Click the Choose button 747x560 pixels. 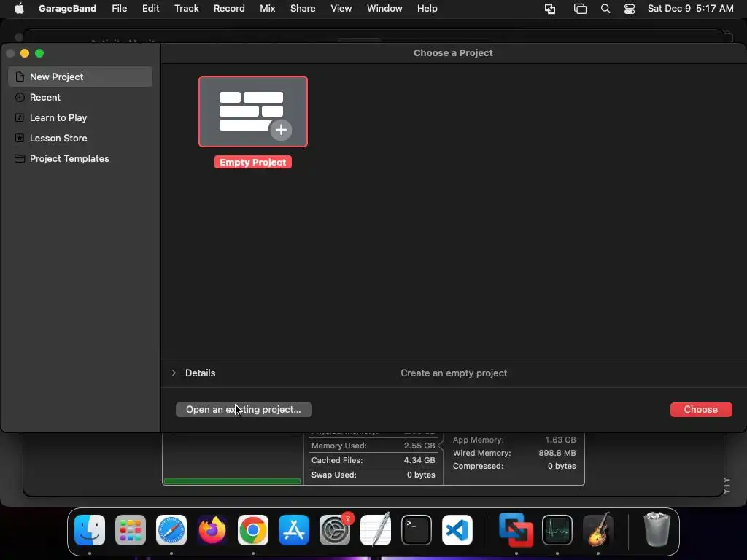pos(701,410)
